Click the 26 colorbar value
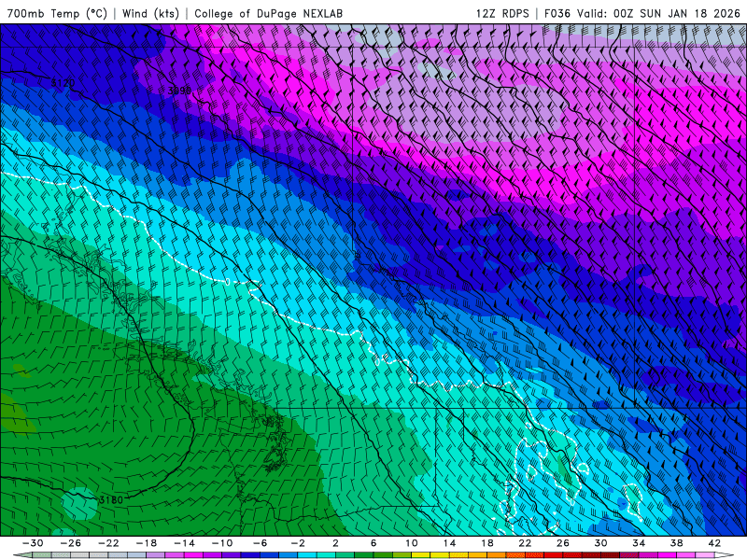Viewport: 747px width, 560px height. pyautogui.click(x=563, y=543)
